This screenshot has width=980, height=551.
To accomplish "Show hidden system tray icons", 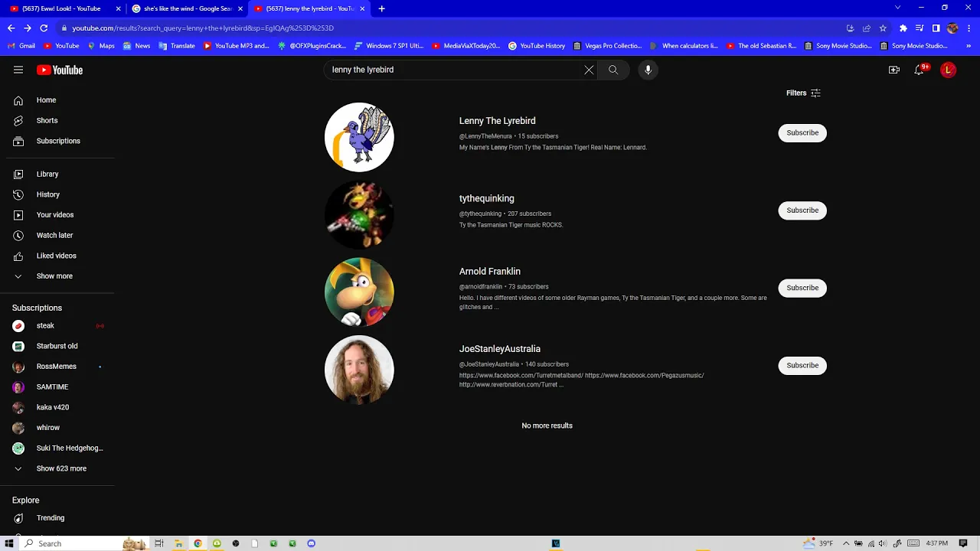I will point(846,543).
